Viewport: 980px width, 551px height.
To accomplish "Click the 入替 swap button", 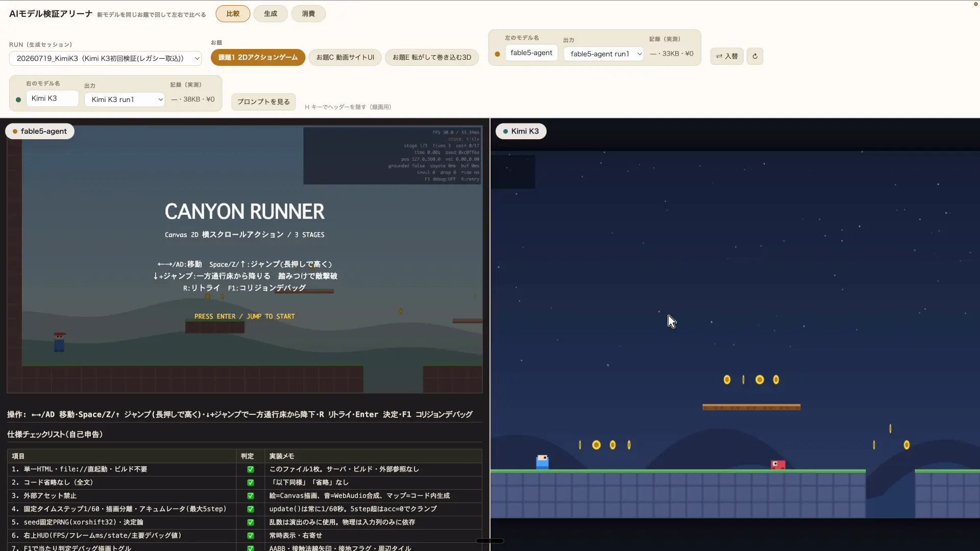I will coord(727,56).
